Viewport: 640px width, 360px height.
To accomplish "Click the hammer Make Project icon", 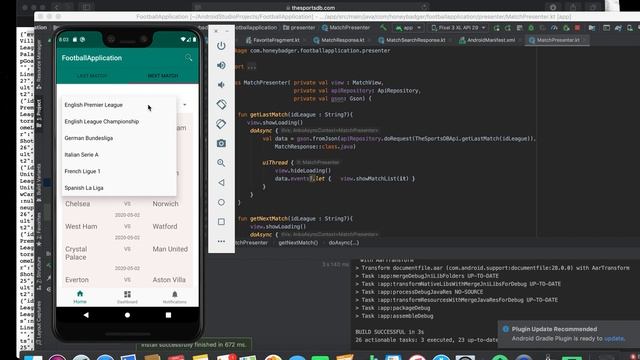I will [x=383, y=28].
